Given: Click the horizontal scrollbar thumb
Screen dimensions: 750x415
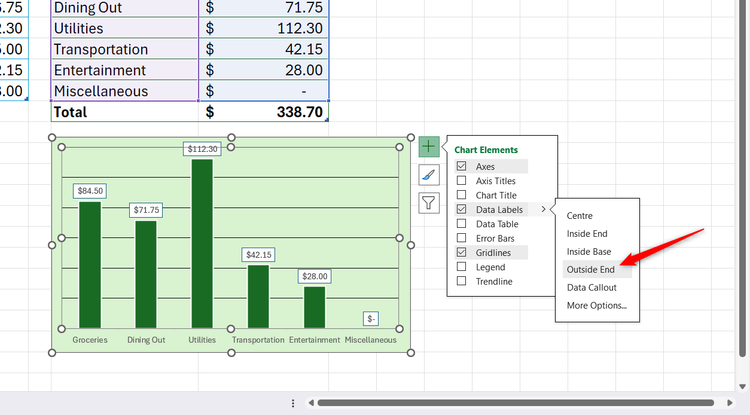Looking at the screenshot, I should tap(516, 403).
